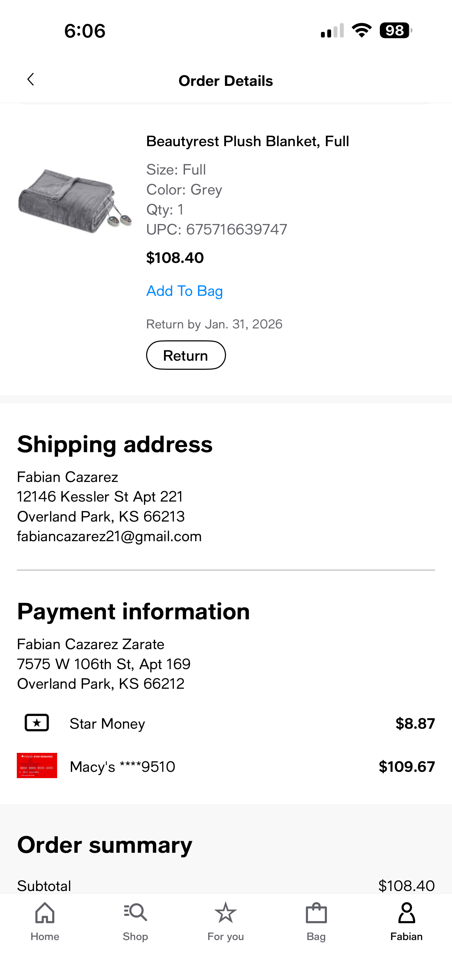Tap the Macy's ****9510 payment row

226,766
